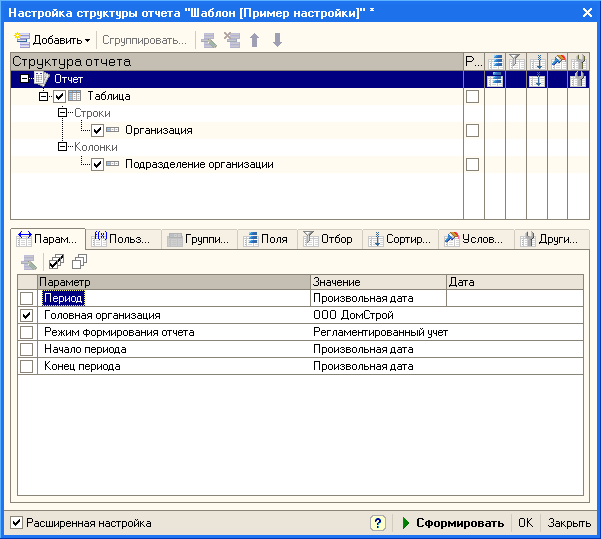The image size is (601, 539).
Task: Select Подразделение организации in the tree
Action: [x=199, y=164]
